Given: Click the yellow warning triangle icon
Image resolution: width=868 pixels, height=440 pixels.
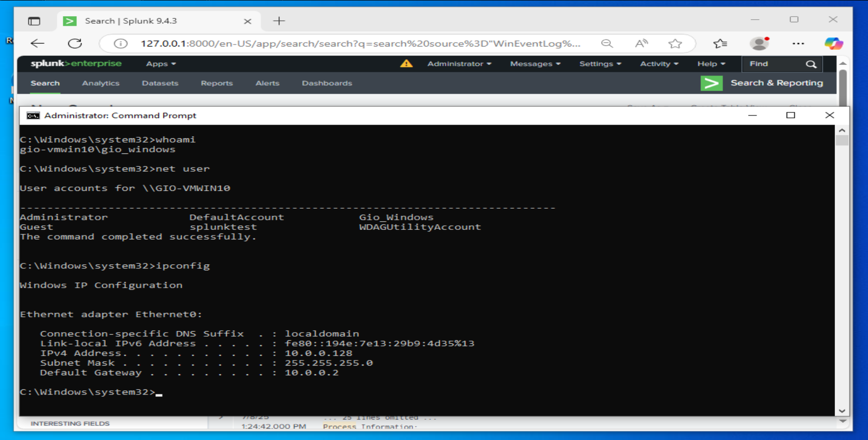Looking at the screenshot, I should [x=406, y=63].
